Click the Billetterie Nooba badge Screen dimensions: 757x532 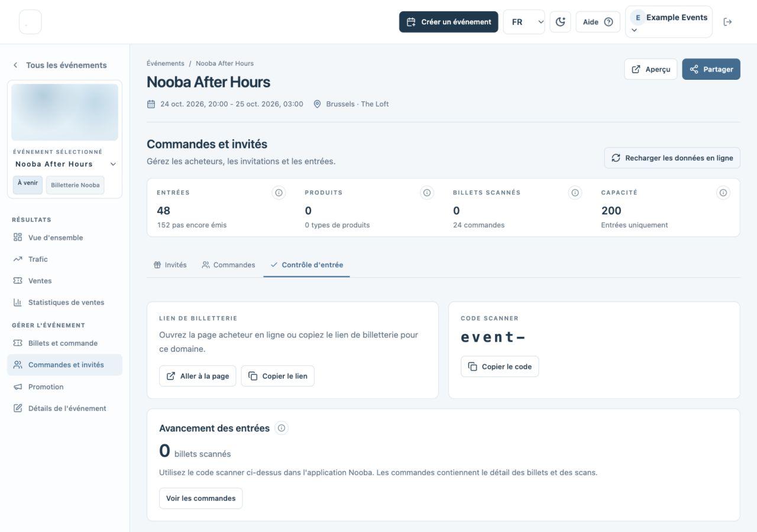click(75, 185)
